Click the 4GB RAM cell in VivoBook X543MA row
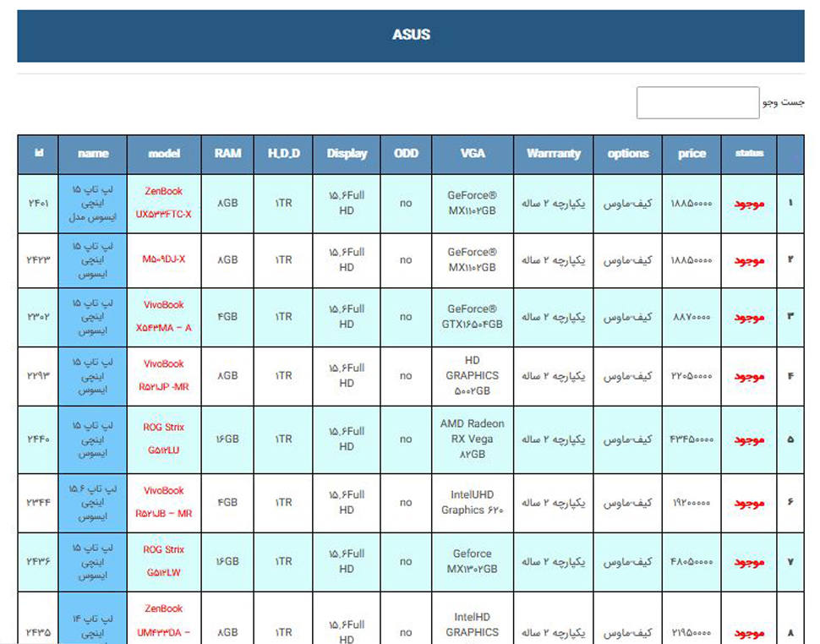820x644 pixels. [x=227, y=317]
